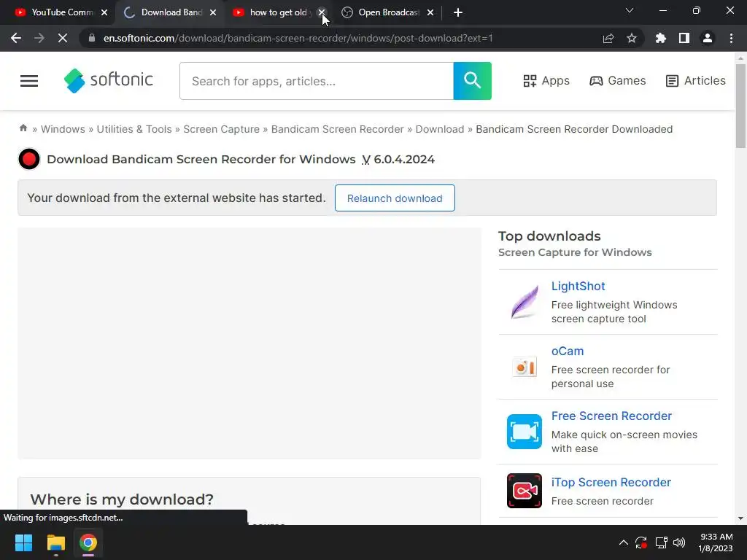This screenshot has height=560, width=747.
Task: Click the Relaunch download button
Action: 395,198
